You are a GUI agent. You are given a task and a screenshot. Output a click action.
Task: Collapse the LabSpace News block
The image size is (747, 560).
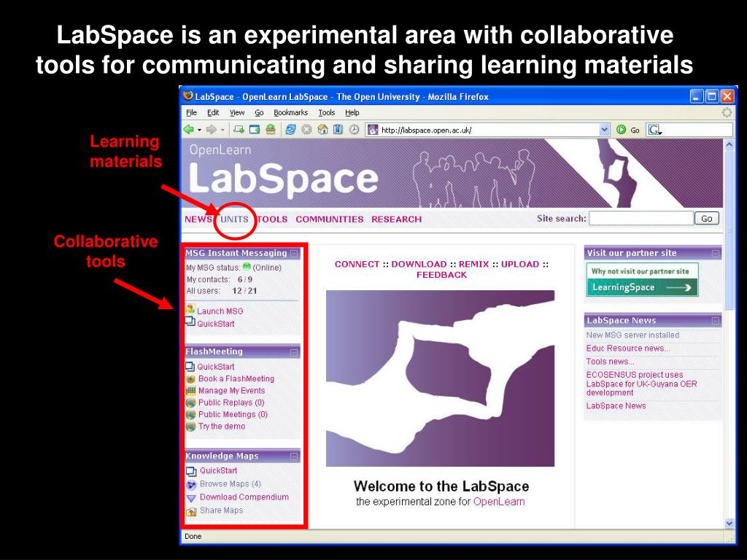(x=715, y=321)
